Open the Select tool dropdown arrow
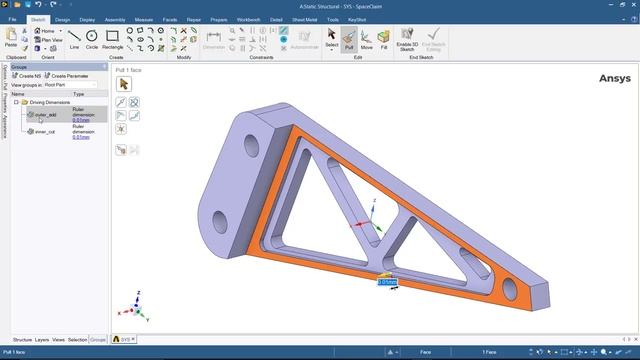 [331, 50]
